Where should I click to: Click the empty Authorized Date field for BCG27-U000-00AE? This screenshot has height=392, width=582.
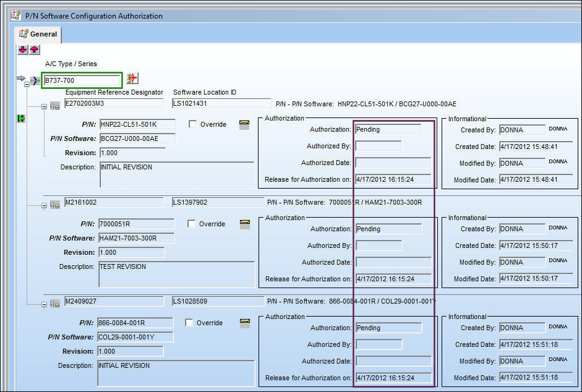[393, 163]
